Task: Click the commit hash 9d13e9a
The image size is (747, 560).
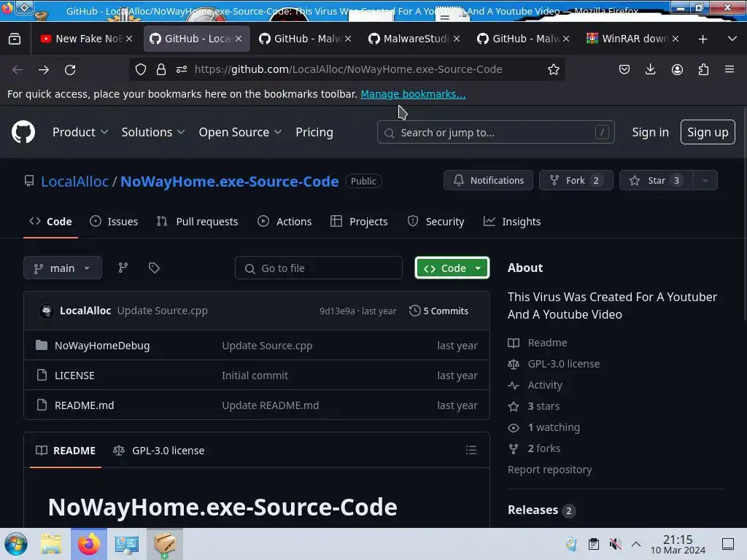Action: click(x=337, y=311)
